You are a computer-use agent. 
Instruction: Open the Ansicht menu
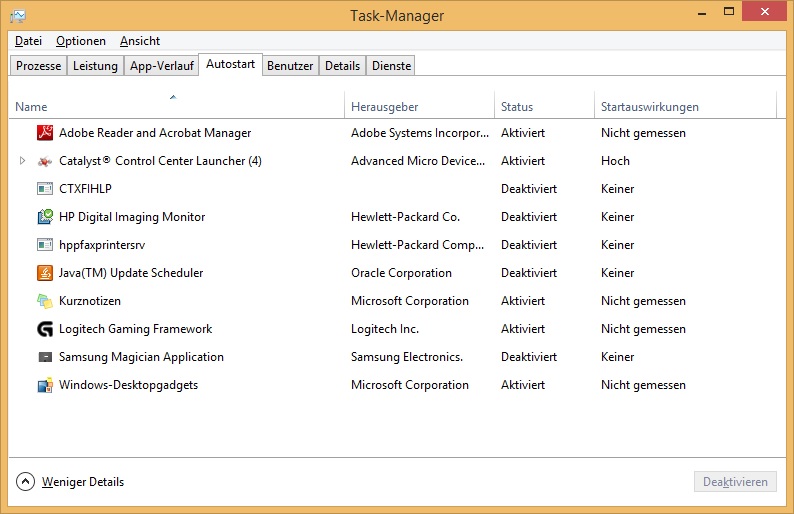click(x=140, y=41)
